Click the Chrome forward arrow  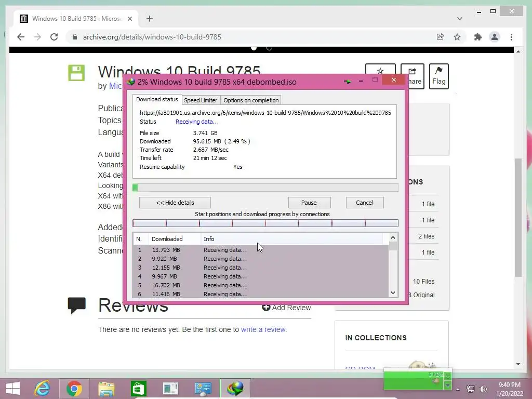click(37, 37)
